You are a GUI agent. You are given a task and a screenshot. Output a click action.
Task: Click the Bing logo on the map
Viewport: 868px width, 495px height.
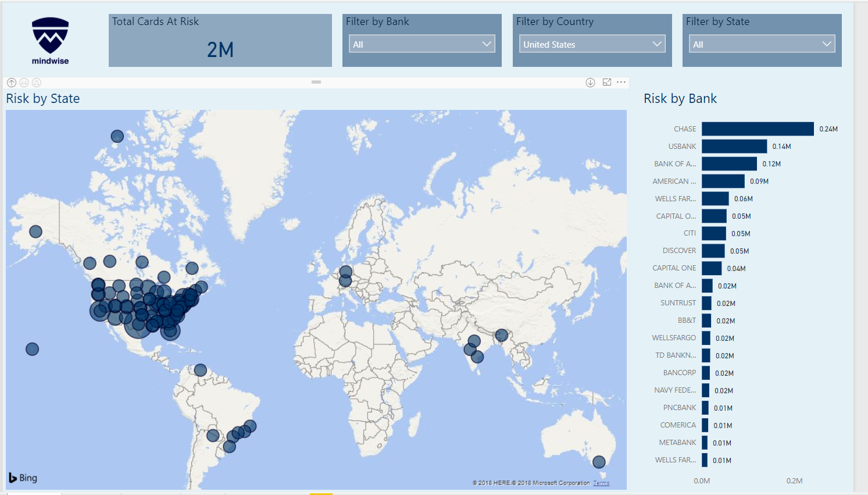tap(22, 478)
